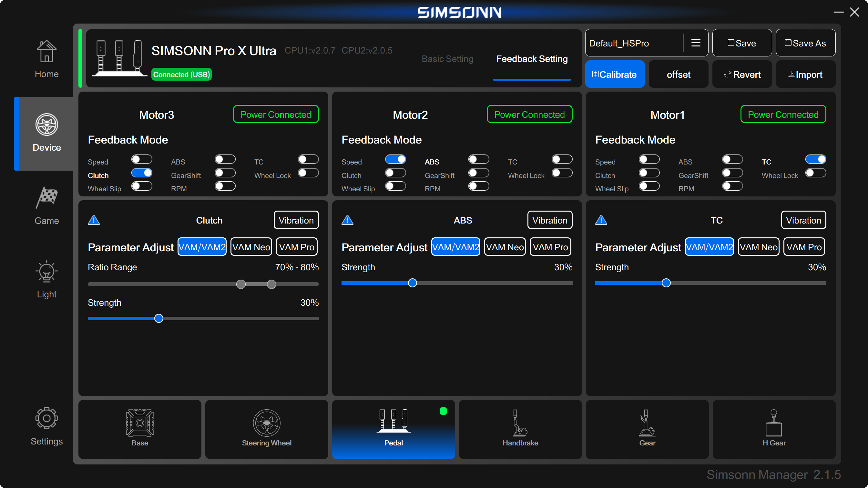Toggle Motor1 RPM switch
868x488 pixels.
[732, 186]
